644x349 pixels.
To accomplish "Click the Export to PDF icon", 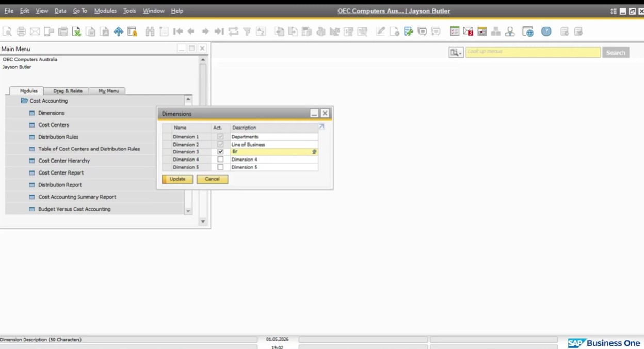I will click(x=105, y=31).
